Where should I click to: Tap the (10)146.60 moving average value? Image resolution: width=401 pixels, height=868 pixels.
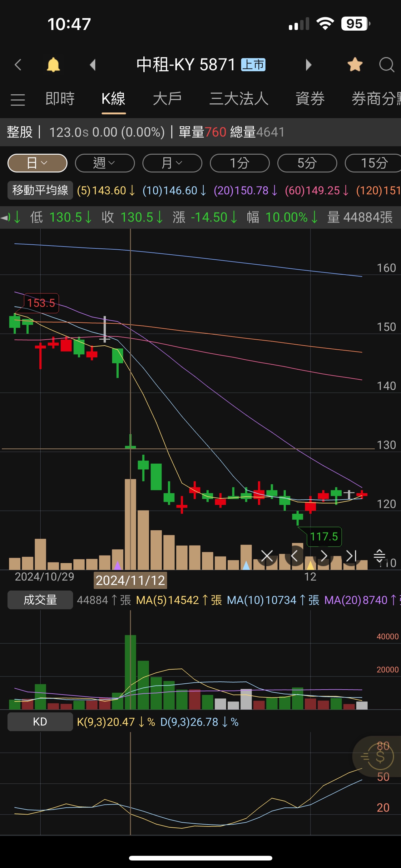pos(174,191)
